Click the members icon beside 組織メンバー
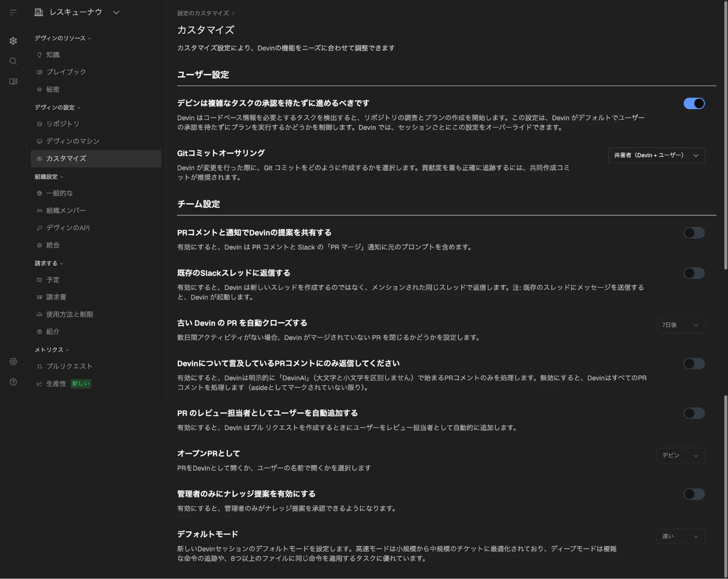The width and height of the screenshot is (728, 579). click(40, 210)
